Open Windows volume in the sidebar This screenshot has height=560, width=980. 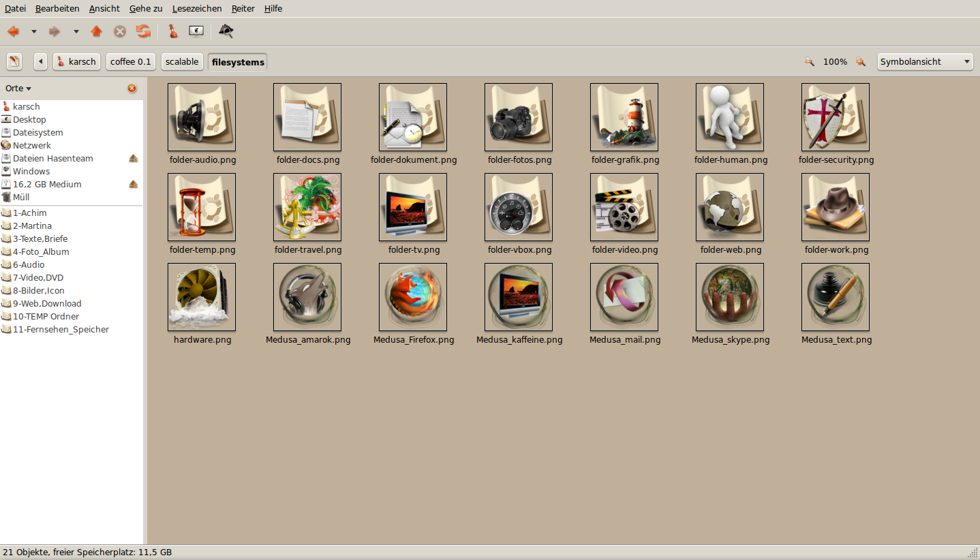click(72, 171)
